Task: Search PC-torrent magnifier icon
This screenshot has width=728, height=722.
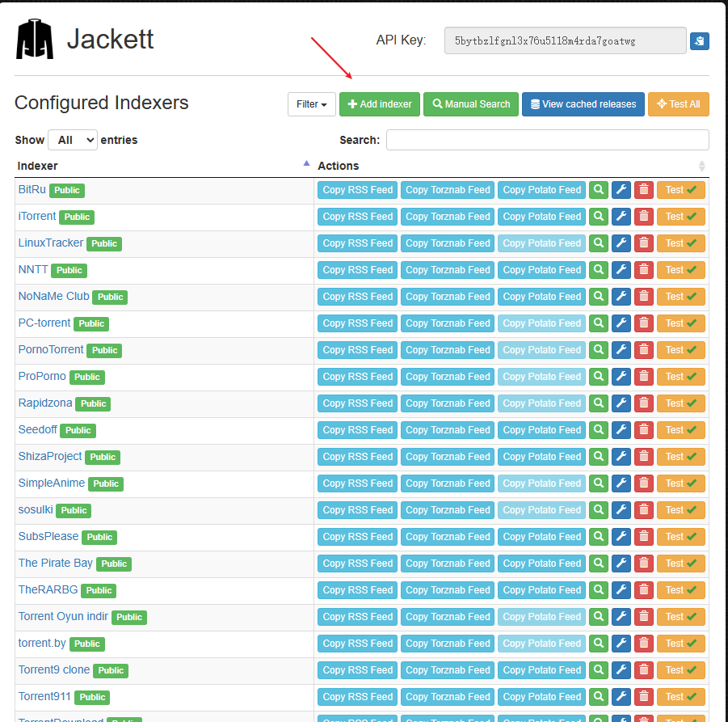Action: coord(599,323)
